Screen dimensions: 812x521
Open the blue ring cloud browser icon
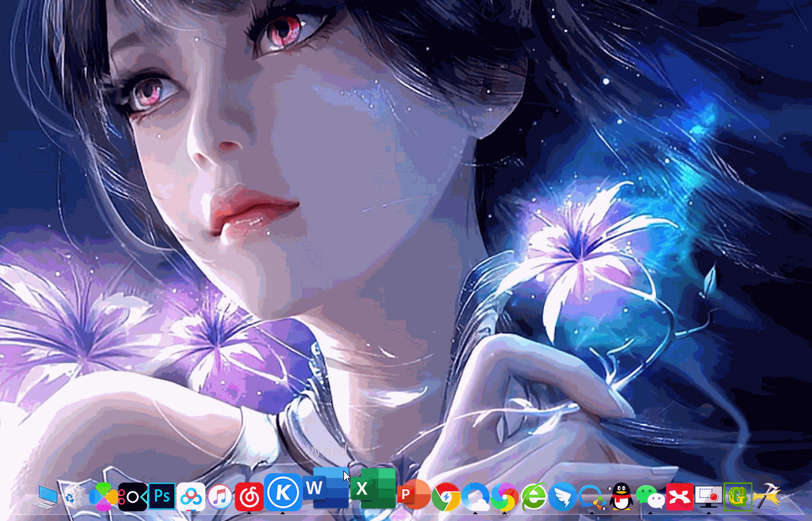click(x=475, y=497)
